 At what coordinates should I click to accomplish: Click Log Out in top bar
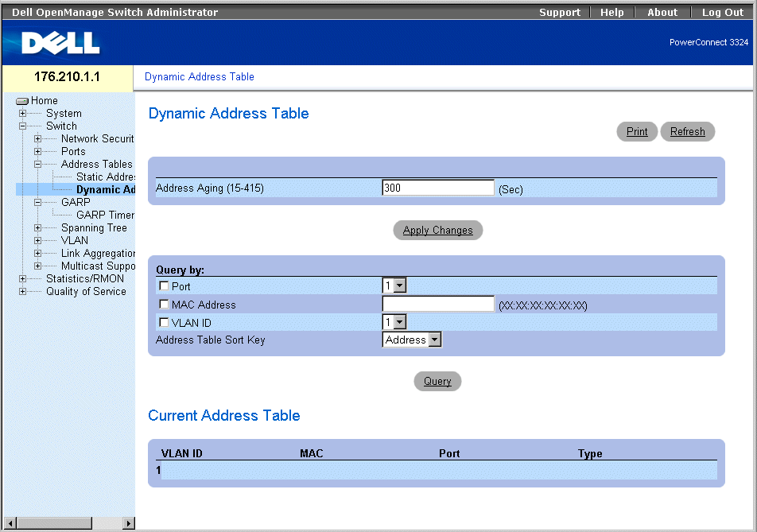(x=723, y=13)
